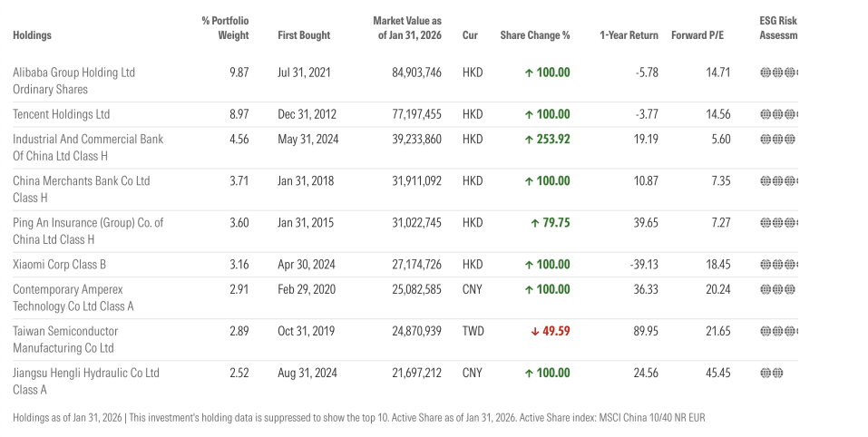This screenshot has height=437, width=868.
Task: Sort by Share Change % header
Action: [x=535, y=35]
